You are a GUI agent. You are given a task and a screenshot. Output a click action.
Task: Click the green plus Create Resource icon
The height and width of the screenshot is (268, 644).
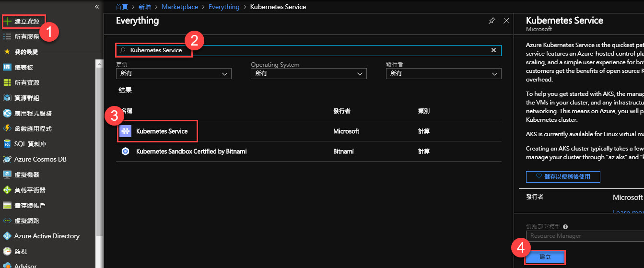(7, 22)
